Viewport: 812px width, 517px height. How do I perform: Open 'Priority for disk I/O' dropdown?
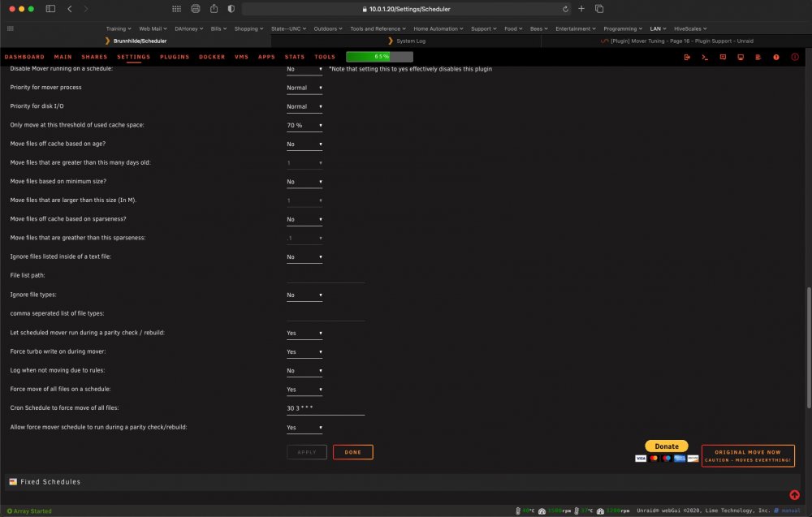point(304,106)
